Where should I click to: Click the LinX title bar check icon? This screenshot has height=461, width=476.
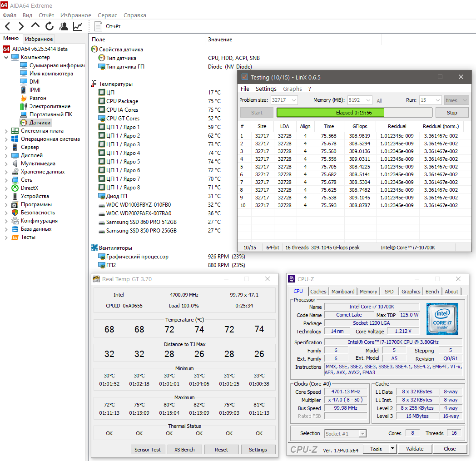point(245,77)
